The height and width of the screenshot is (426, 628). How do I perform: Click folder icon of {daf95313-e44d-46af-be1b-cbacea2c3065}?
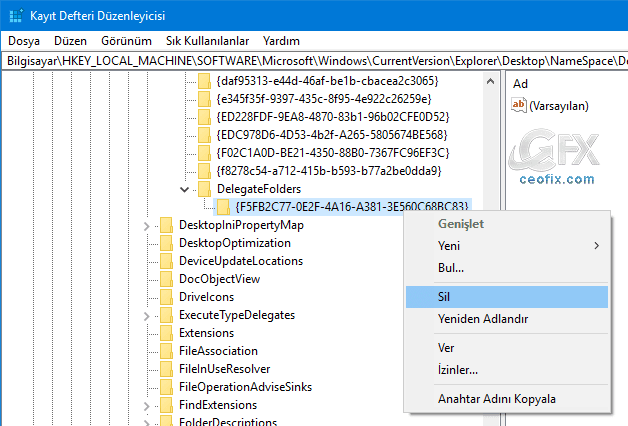click(204, 81)
